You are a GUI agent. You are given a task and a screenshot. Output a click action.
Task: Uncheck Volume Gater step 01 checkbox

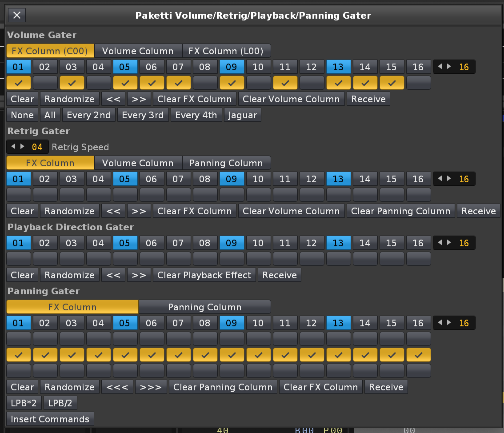coord(19,83)
